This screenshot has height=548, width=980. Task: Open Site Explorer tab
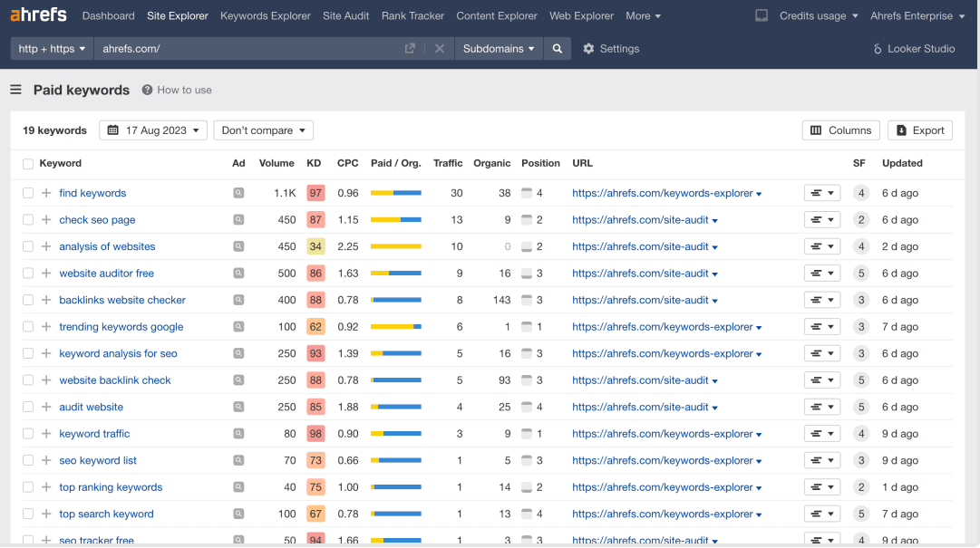click(178, 15)
